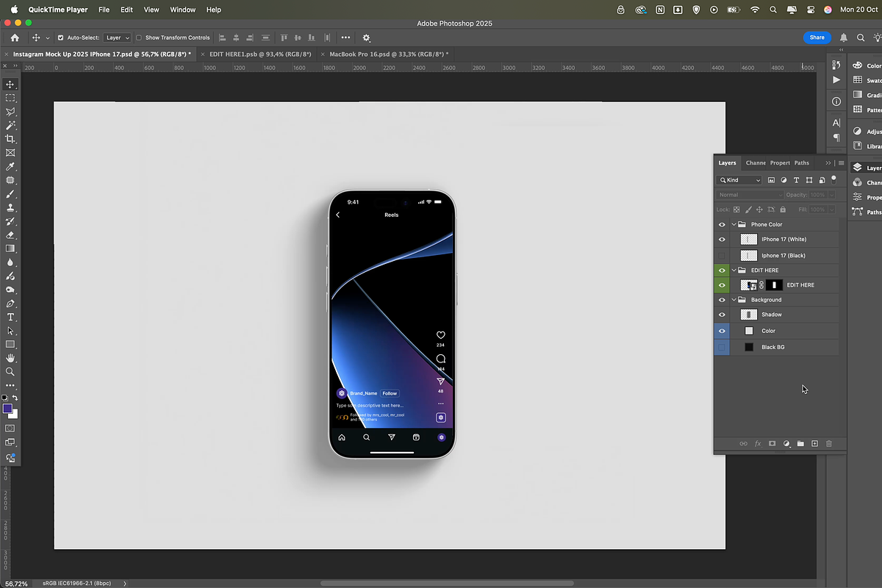Select the Rectangular Marquee tool
The image size is (882, 588).
point(10,98)
